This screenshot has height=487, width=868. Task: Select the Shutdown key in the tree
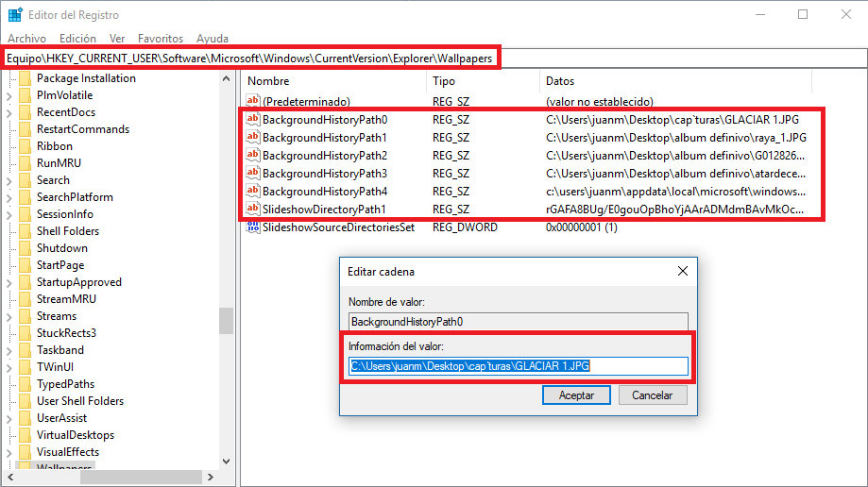point(62,248)
